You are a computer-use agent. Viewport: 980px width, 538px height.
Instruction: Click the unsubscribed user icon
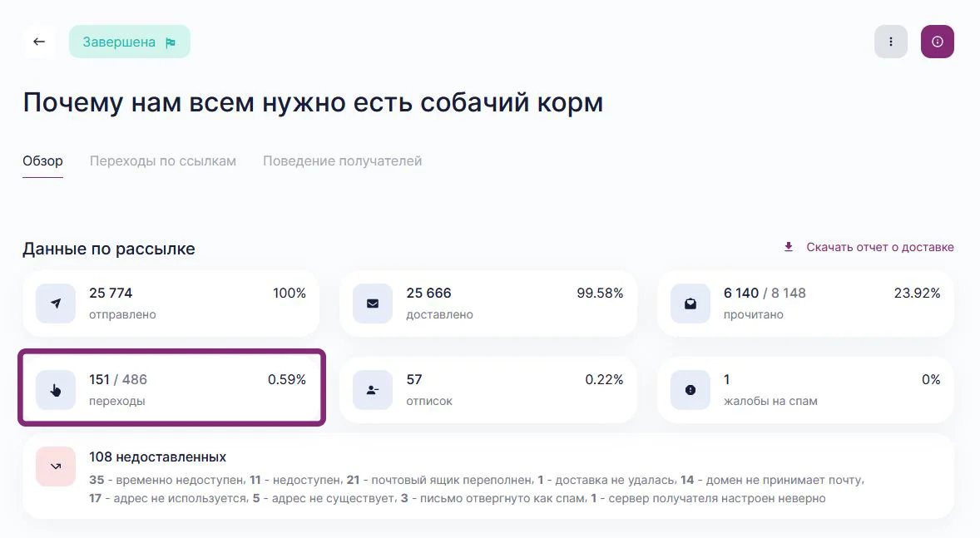click(x=373, y=390)
